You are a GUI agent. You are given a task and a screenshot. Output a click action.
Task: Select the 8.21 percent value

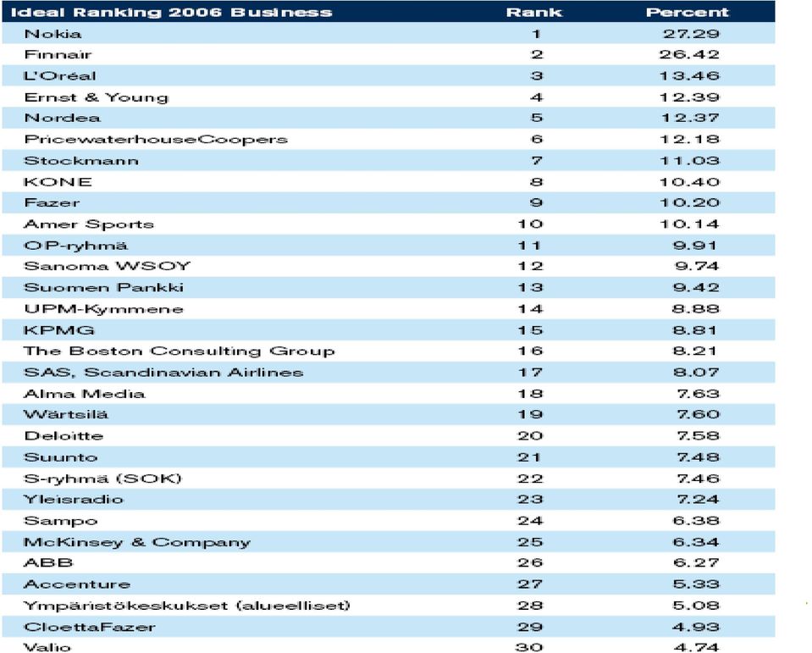tap(695, 351)
